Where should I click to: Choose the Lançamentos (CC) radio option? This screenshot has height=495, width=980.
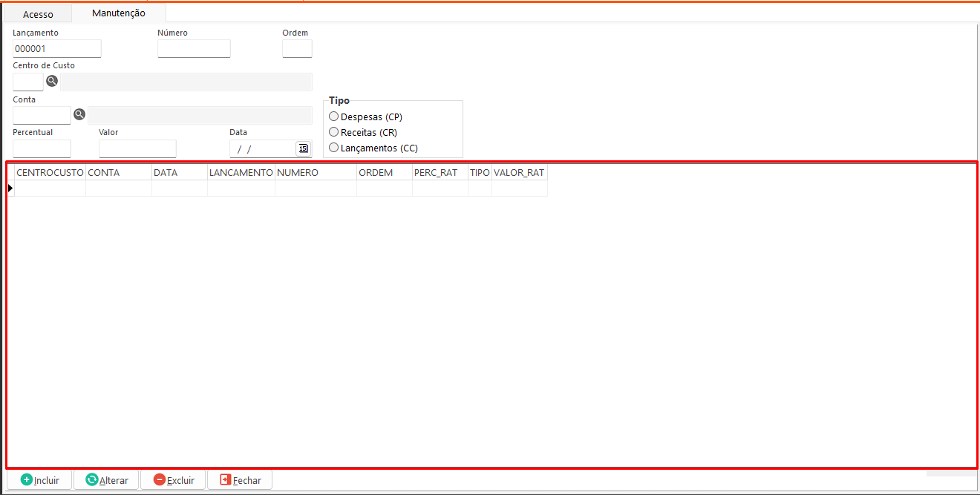334,148
